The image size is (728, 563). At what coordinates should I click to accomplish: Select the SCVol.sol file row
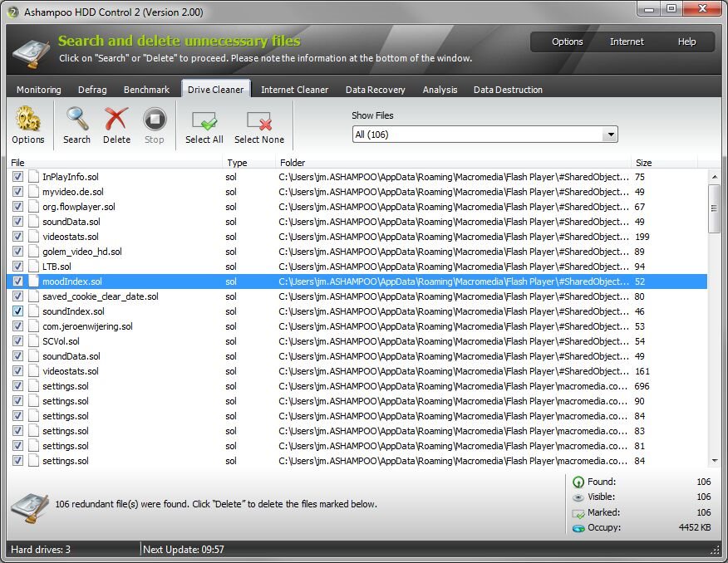357,340
